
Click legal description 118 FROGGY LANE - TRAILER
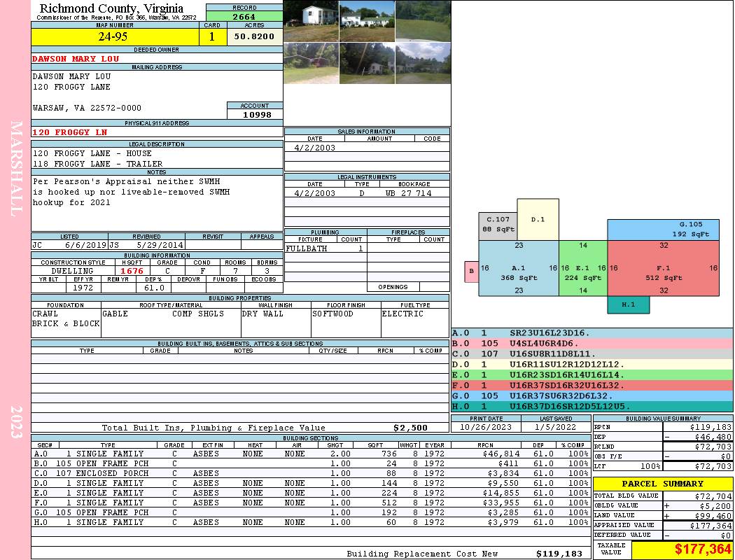coord(97,164)
